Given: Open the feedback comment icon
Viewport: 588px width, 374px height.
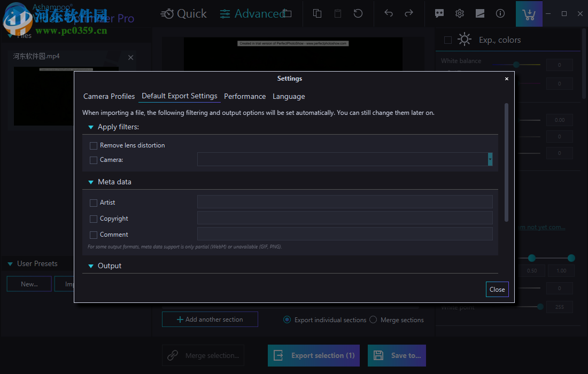Looking at the screenshot, I should click(439, 13).
